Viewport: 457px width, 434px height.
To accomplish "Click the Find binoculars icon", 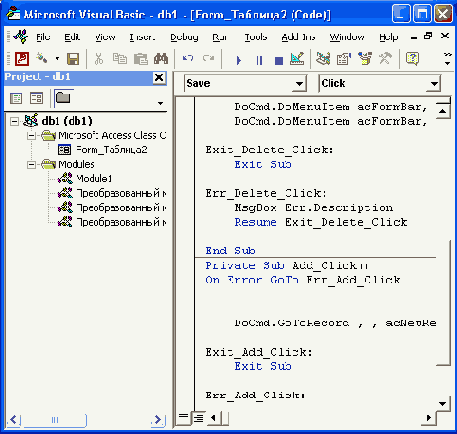I will pos(161,59).
